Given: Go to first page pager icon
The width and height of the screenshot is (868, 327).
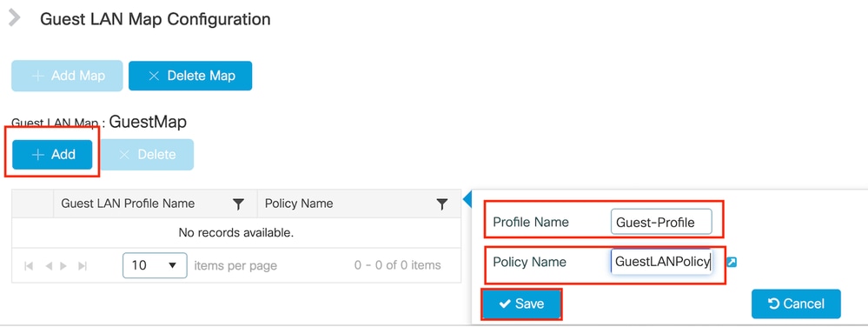Looking at the screenshot, I should (29, 266).
